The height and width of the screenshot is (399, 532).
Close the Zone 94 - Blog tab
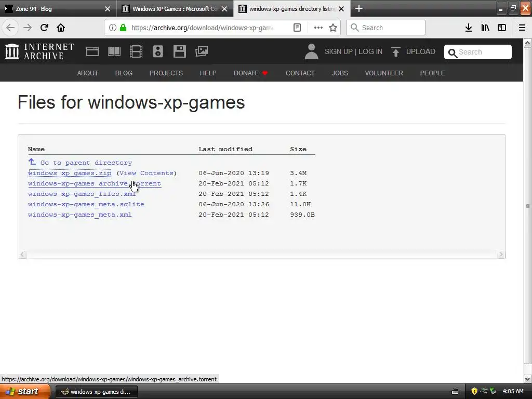point(108,9)
